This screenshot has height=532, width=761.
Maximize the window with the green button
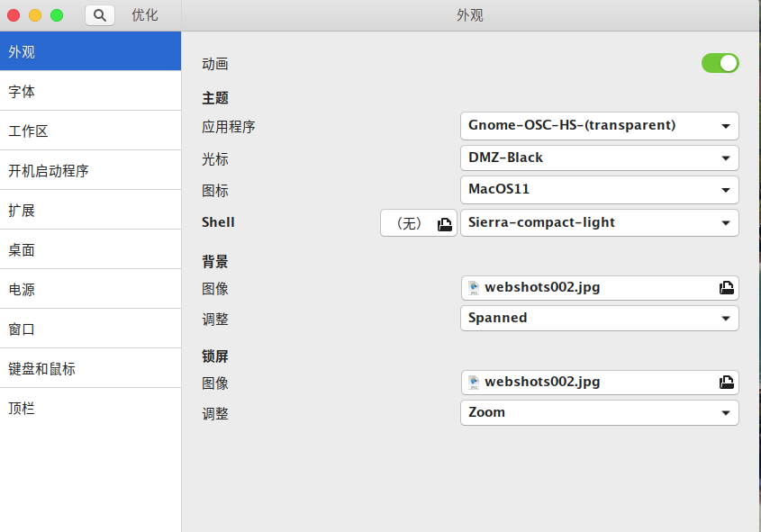tap(57, 15)
